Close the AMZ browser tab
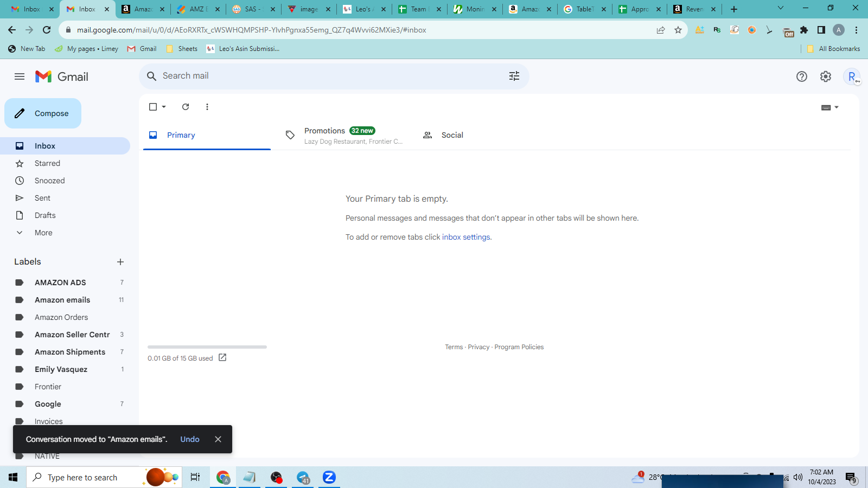This screenshot has width=868, height=488. coord(218,9)
